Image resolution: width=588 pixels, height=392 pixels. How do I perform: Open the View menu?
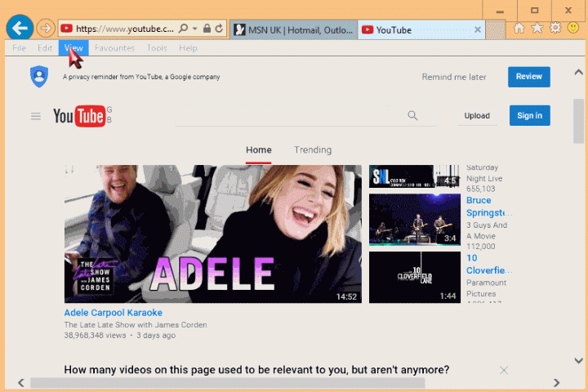[x=73, y=48]
